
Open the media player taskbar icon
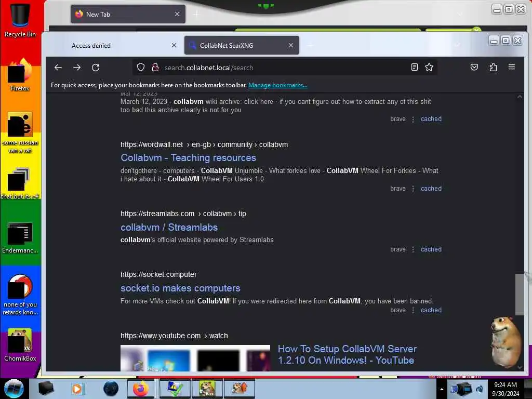tap(77, 389)
